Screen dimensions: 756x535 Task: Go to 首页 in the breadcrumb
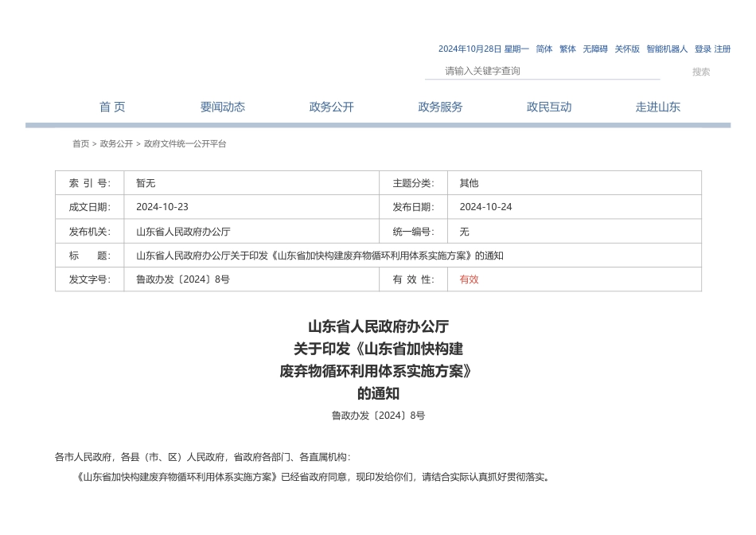pyautogui.click(x=80, y=143)
